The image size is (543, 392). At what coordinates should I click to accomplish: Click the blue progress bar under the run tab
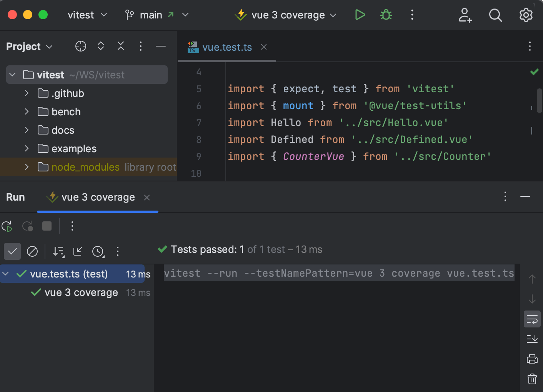click(x=98, y=211)
